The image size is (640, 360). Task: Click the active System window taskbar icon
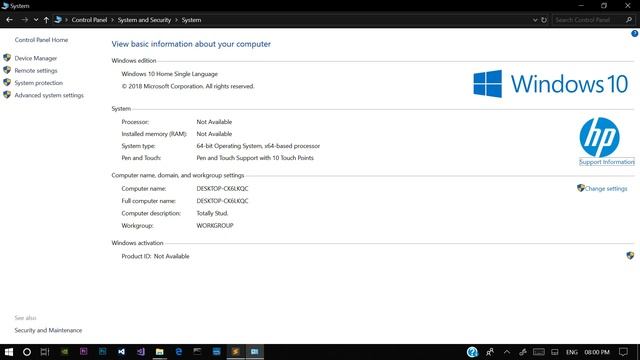coord(254,352)
